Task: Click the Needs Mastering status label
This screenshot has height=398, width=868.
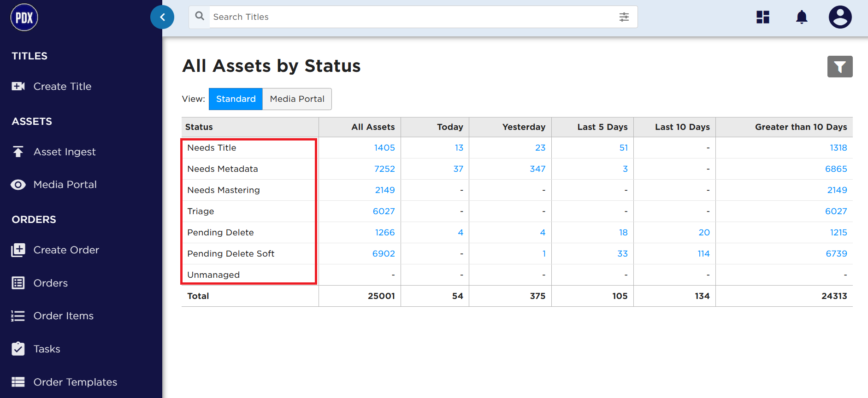Action: 224,190
